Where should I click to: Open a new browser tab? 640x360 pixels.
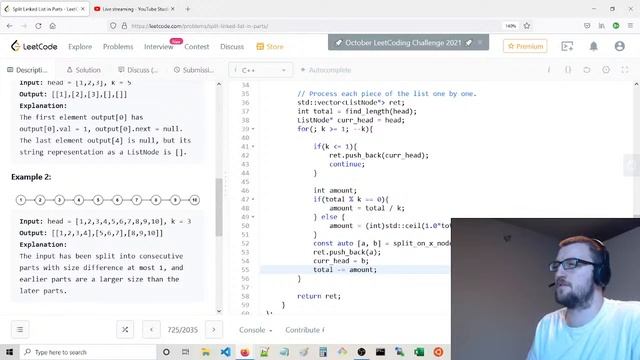click(x=188, y=9)
